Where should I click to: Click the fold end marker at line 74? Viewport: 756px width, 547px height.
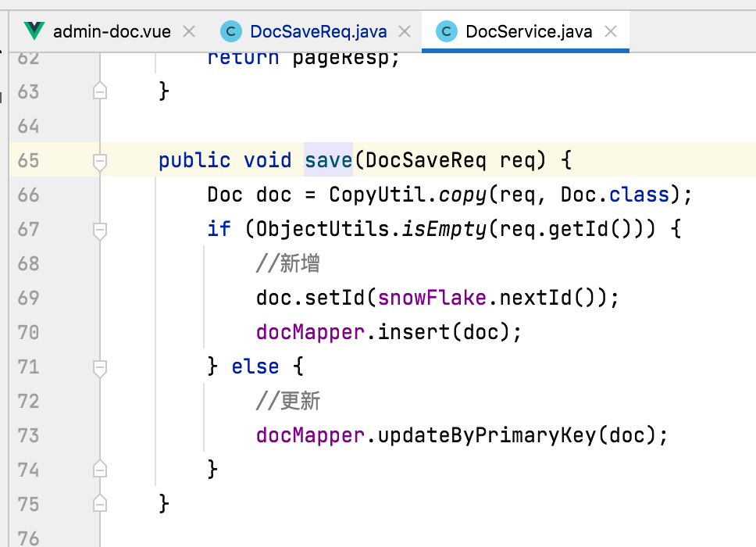(100, 470)
